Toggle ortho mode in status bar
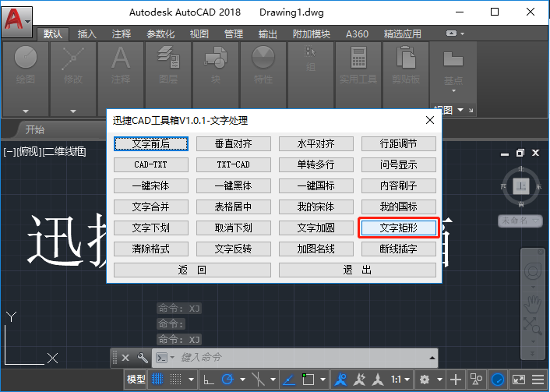The height and width of the screenshot is (392, 550). click(x=209, y=380)
